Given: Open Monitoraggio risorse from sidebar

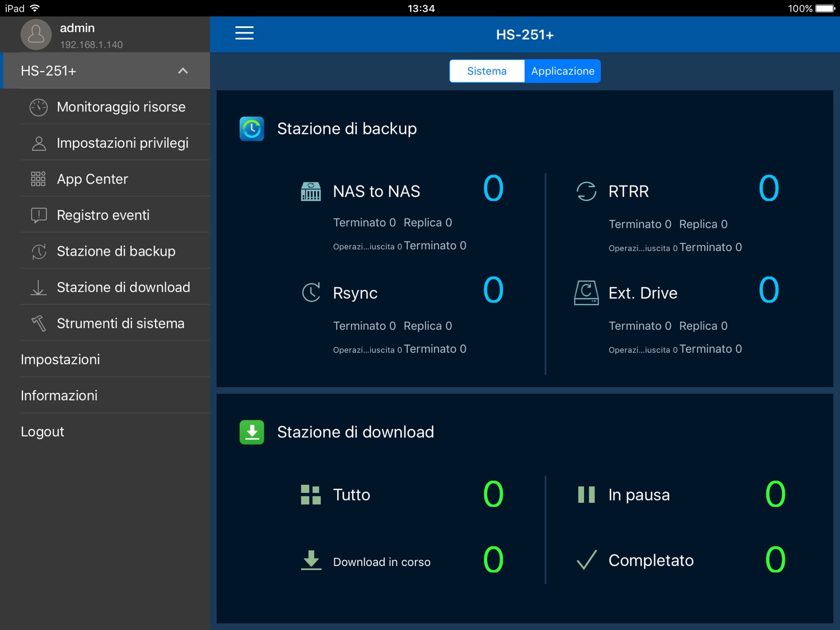Looking at the screenshot, I should [x=121, y=107].
